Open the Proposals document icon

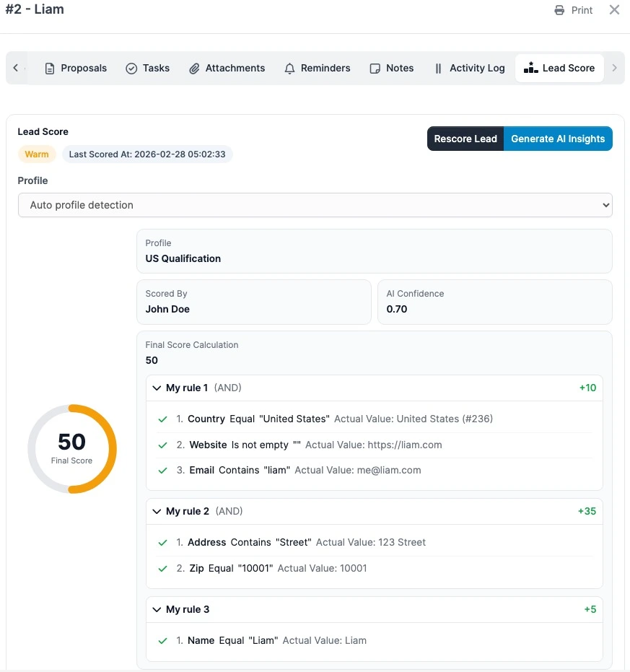(49, 68)
